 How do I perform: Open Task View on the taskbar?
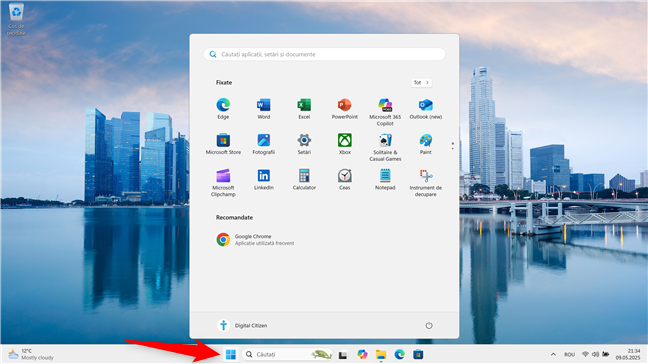[x=343, y=355]
